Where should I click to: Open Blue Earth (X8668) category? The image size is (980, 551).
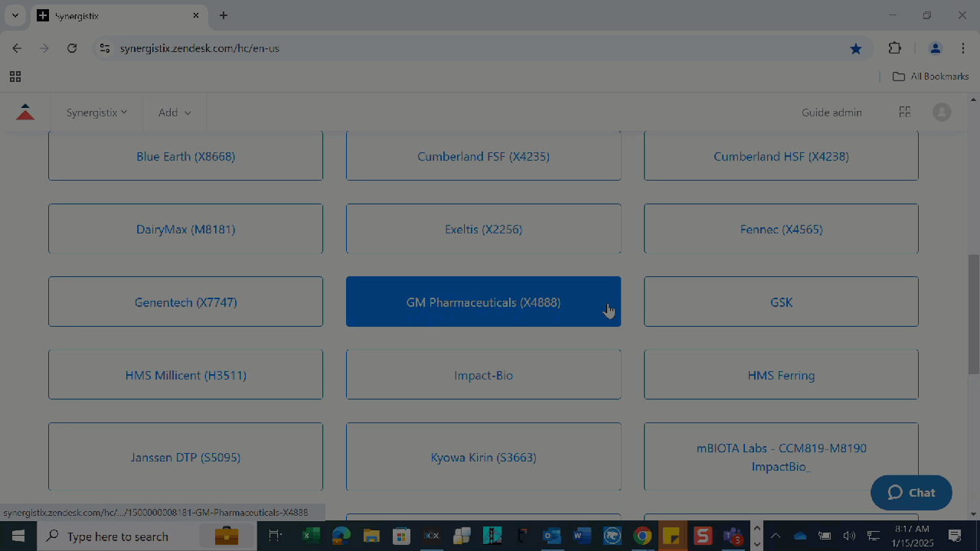[185, 156]
